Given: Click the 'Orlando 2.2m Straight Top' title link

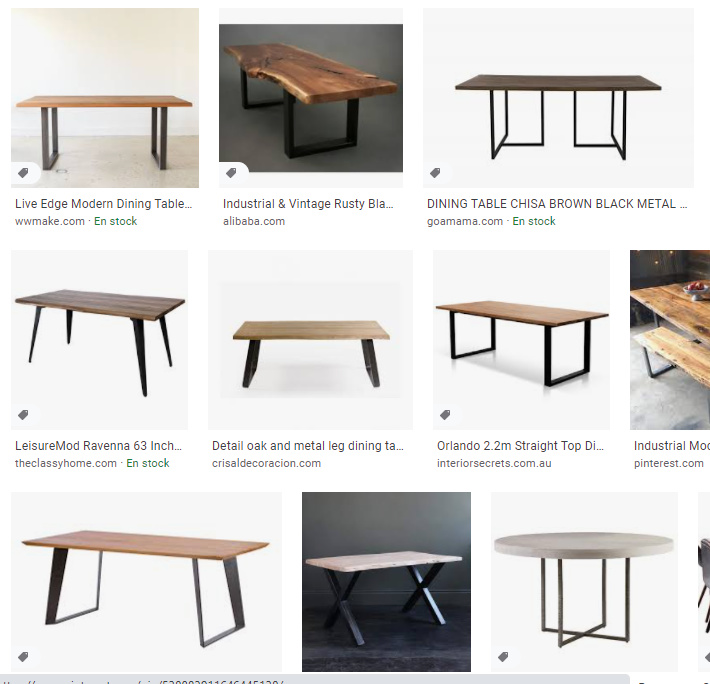Looking at the screenshot, I should [520, 446].
